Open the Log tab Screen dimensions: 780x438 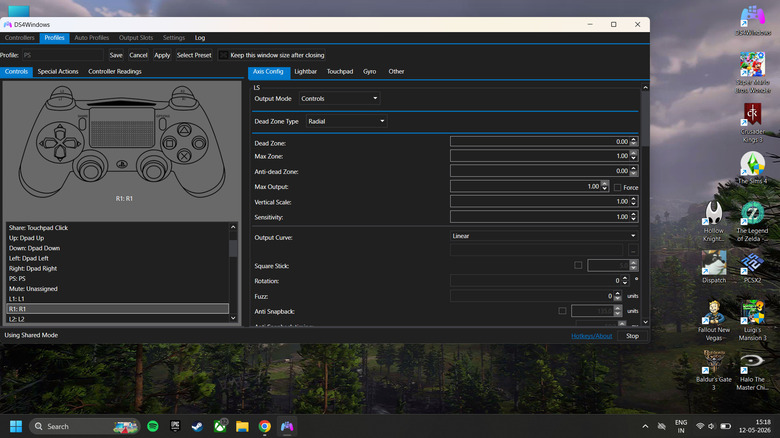coord(200,38)
